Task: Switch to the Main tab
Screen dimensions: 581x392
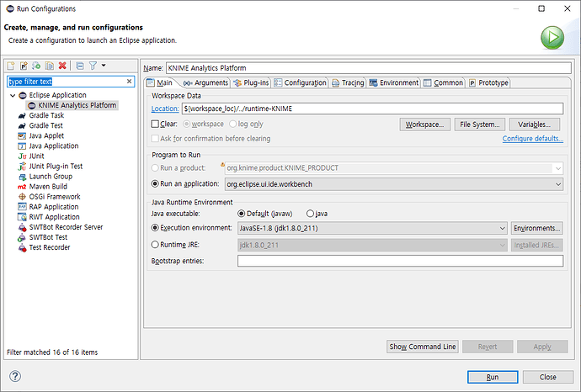Action: [x=160, y=83]
